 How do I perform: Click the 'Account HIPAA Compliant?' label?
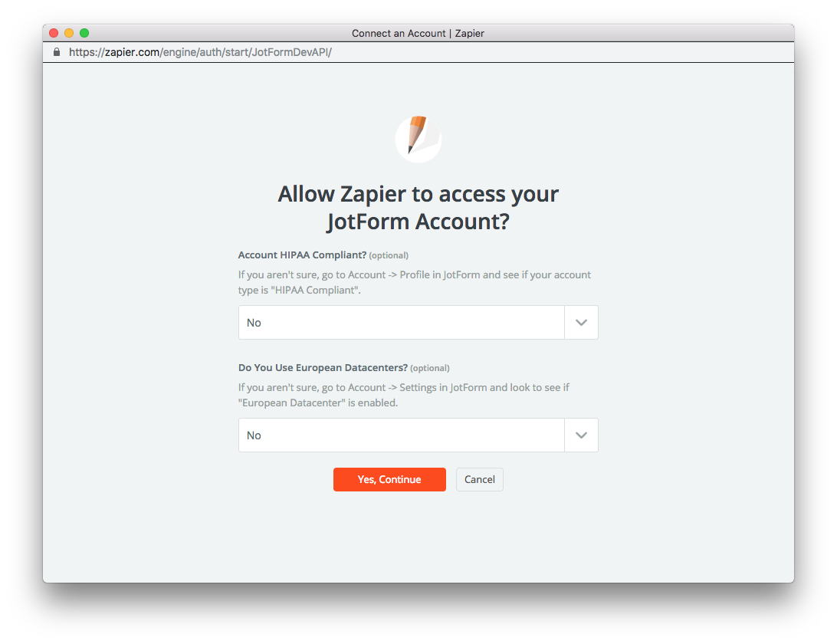coord(302,255)
